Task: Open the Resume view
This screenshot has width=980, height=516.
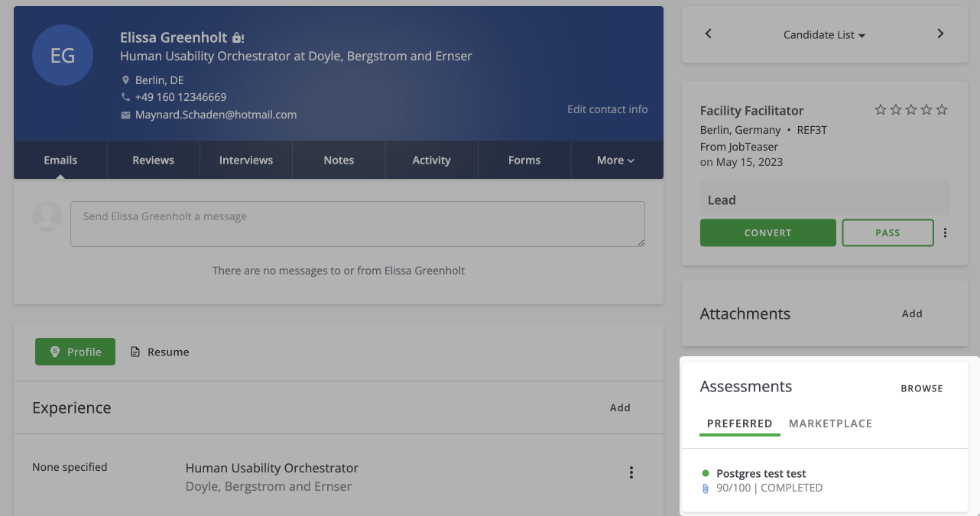Action: click(160, 352)
